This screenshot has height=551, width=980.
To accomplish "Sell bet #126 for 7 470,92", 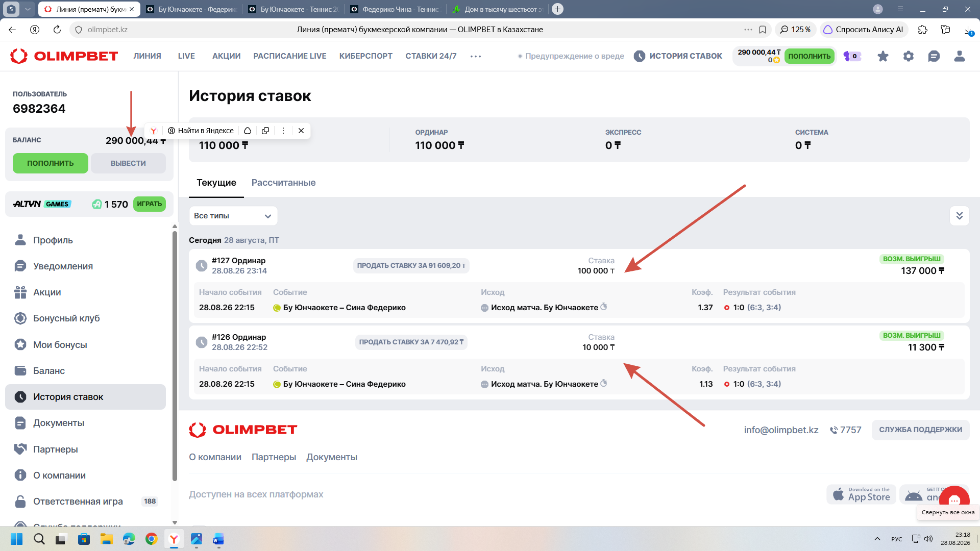I will pos(411,342).
